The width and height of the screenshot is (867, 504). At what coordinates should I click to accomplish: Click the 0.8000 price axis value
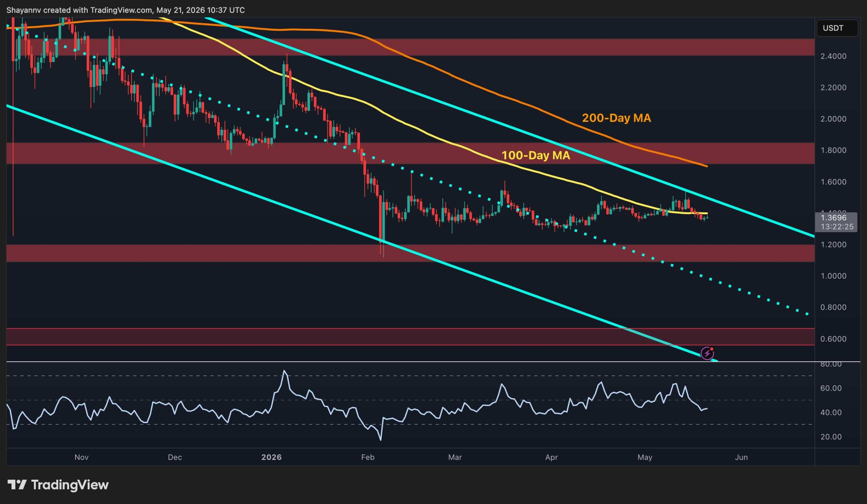[x=833, y=307]
